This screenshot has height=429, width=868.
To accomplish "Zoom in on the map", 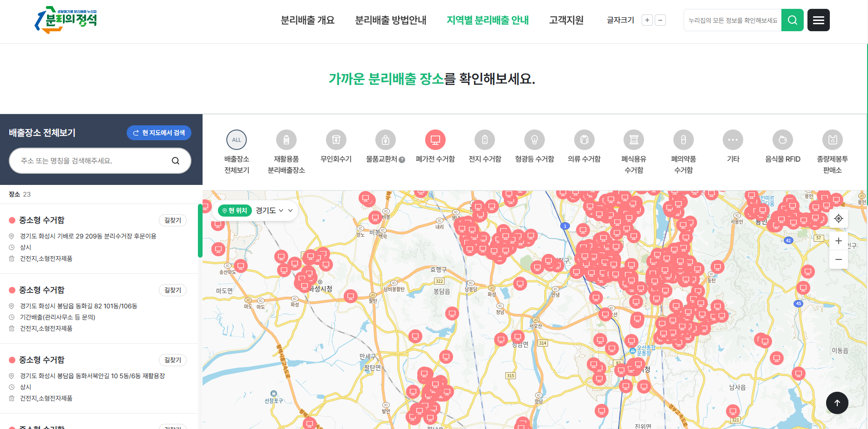I will (x=839, y=241).
